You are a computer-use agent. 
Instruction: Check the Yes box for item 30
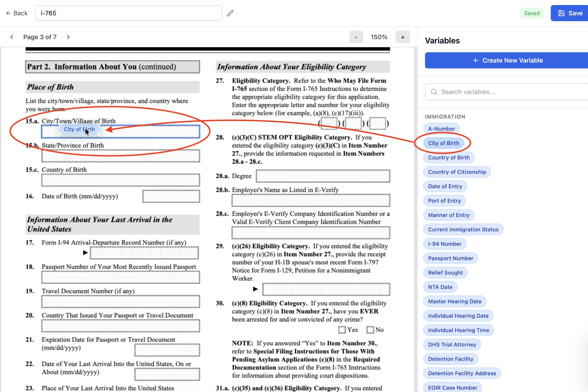342,330
